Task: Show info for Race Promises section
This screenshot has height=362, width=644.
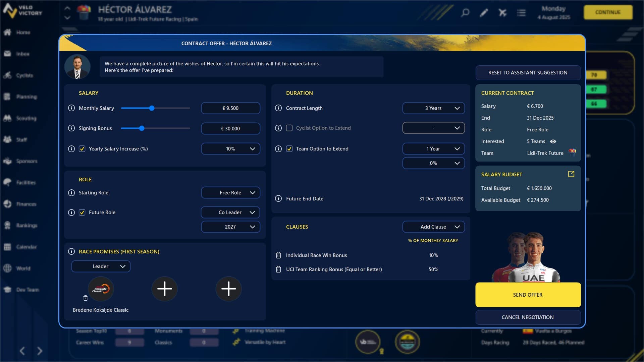Action: coord(71,252)
